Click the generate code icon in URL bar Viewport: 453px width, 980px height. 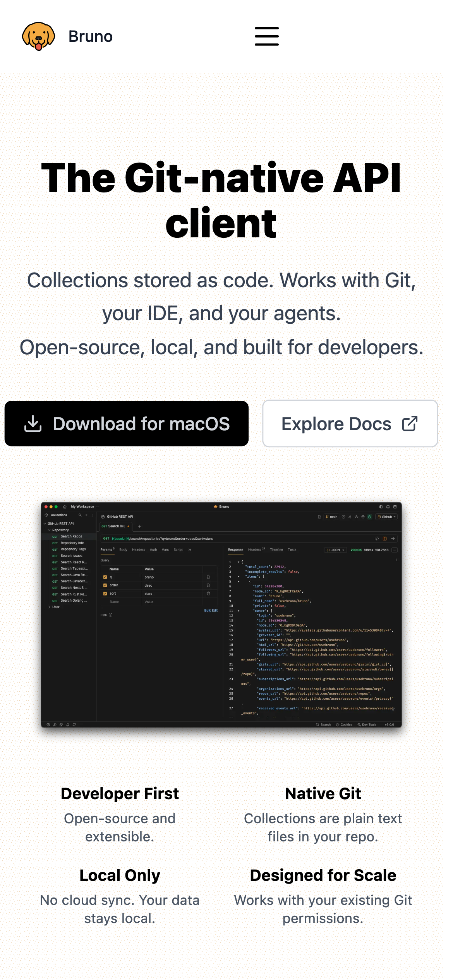click(x=376, y=539)
